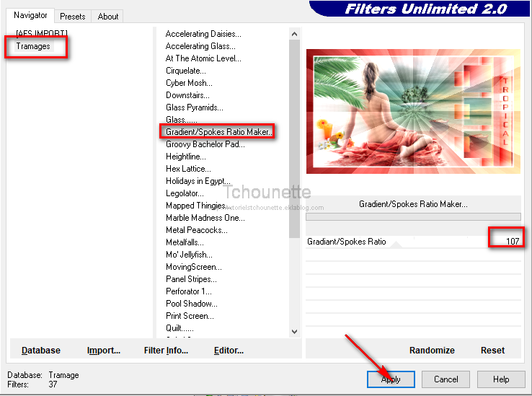Viewport: 532px width, 396px height.
Task: Click Randomize to shuffle filter settings
Action: point(432,351)
